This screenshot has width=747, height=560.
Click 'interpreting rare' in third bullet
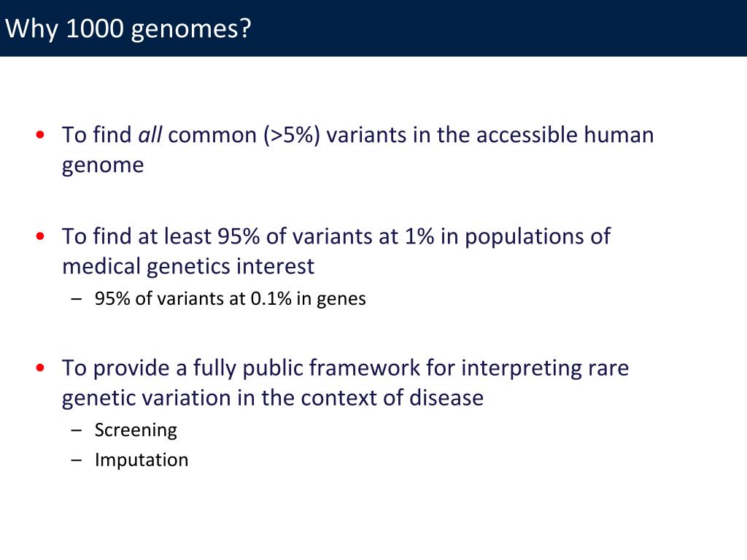pos(545,368)
